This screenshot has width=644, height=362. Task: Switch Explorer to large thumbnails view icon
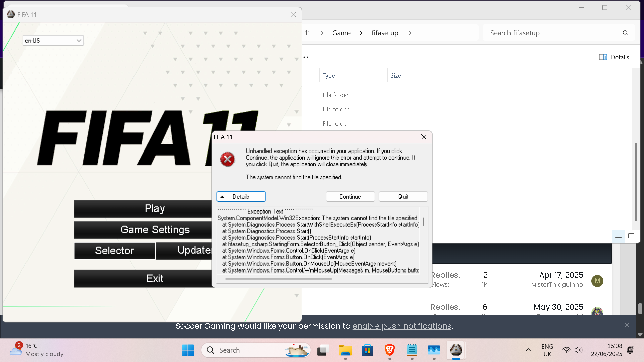coord(631,237)
